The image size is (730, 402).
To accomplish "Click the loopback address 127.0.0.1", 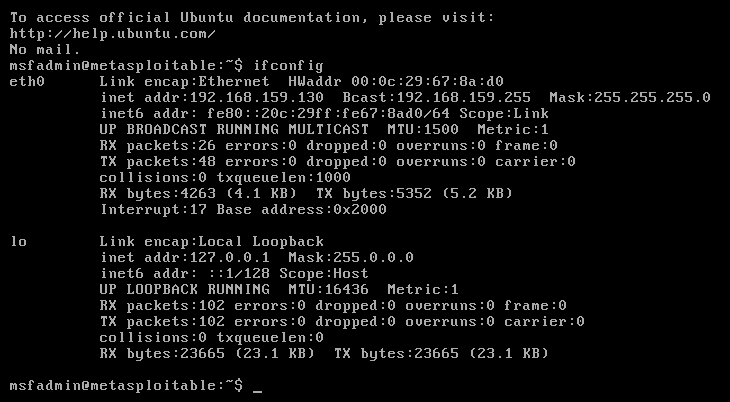I will coord(220,257).
